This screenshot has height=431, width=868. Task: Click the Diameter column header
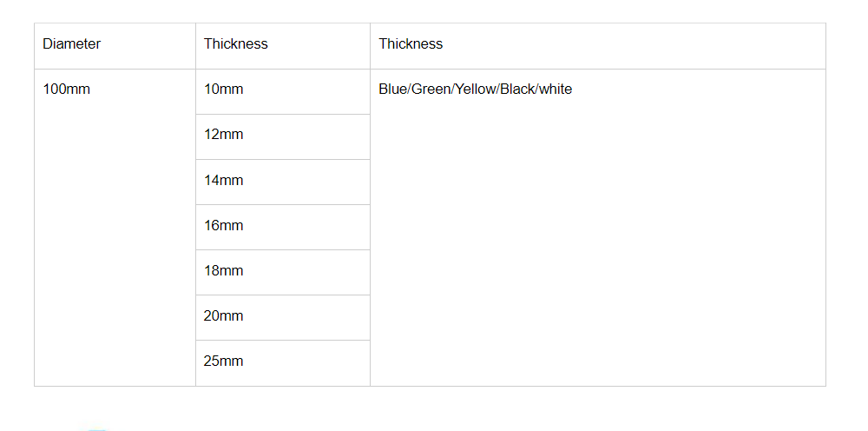[72, 44]
